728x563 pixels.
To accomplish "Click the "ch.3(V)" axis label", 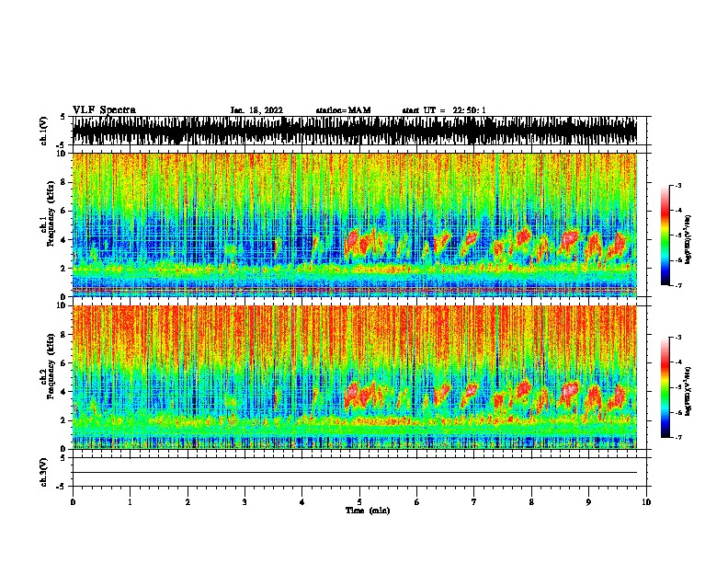I will tap(44, 472).
